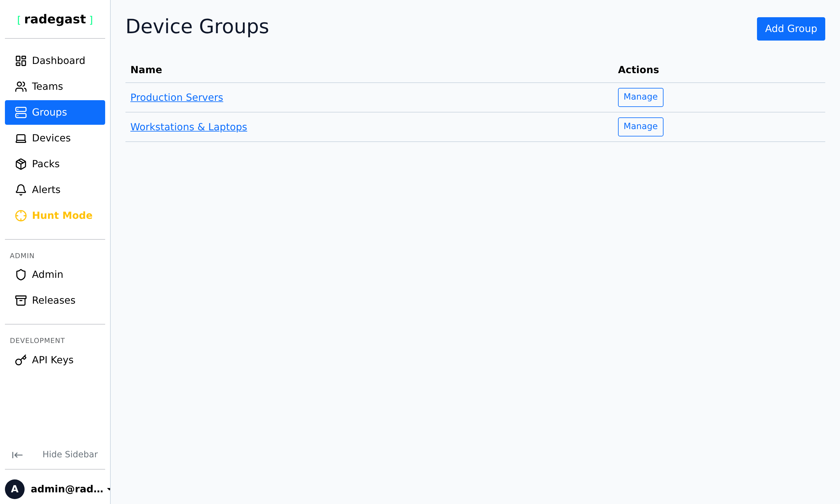This screenshot has height=504, width=840.
Task: Open Alerts from the sidebar
Action: (55, 190)
